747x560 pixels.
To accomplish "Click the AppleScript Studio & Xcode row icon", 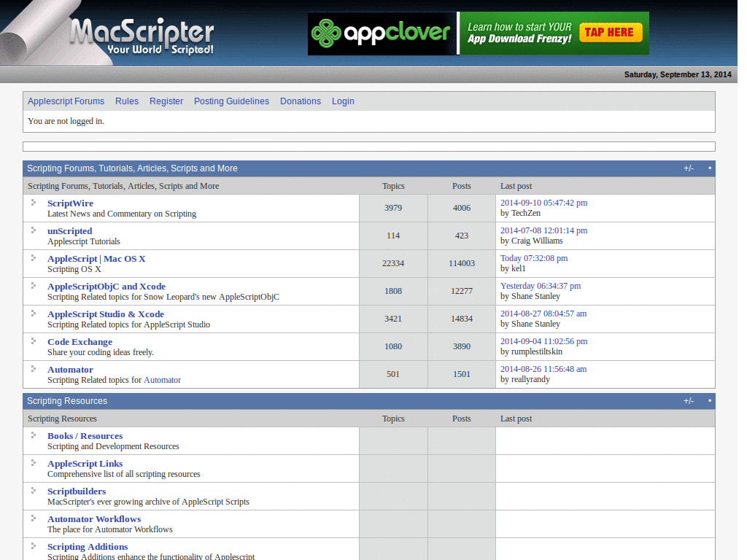I will (34, 313).
